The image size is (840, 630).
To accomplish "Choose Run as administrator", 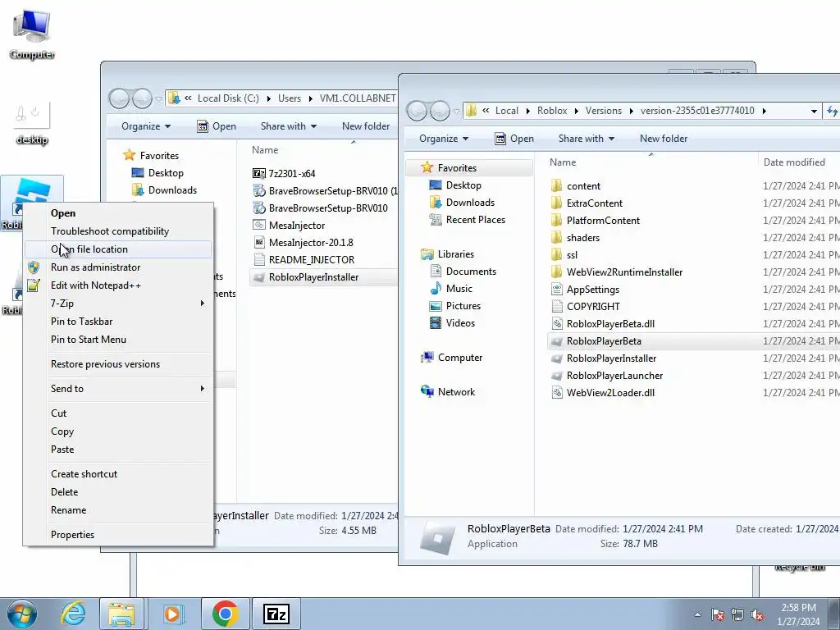I will [118, 267].
